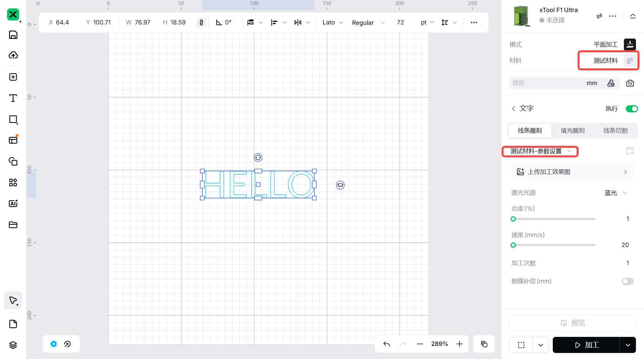644x359 pixels.
Task: Open the cloud upload icon
Action: tap(13, 55)
